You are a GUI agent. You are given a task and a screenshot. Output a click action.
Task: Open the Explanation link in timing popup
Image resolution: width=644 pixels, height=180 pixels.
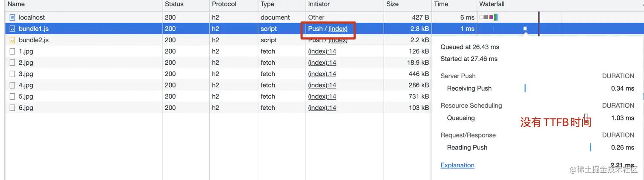[457, 165]
